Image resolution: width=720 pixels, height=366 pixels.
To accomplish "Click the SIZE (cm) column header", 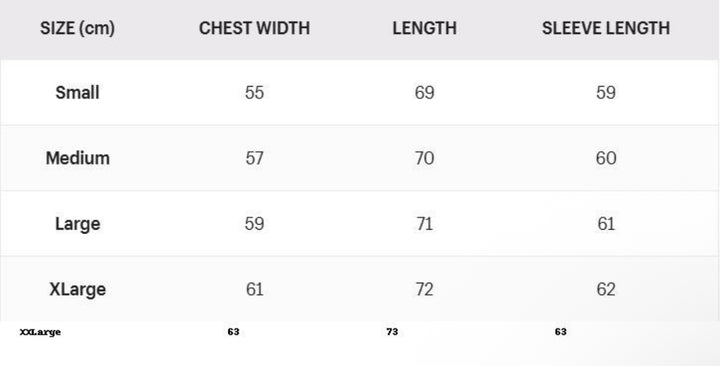I will [77, 28].
